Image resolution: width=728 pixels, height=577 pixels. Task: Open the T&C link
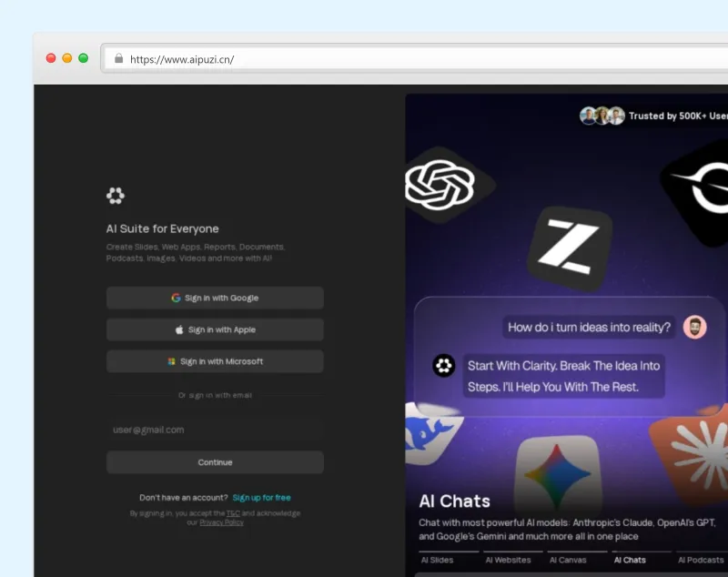point(233,513)
